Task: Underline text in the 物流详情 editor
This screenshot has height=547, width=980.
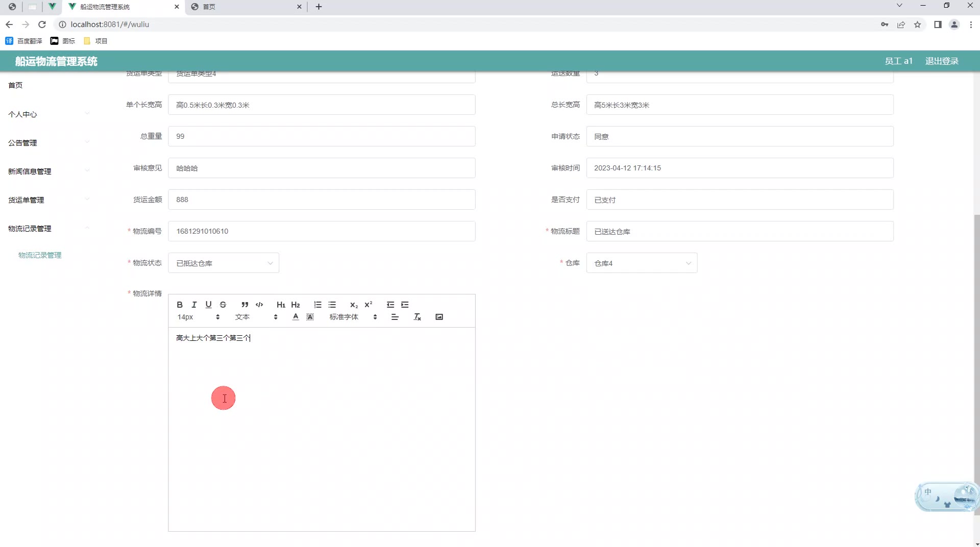Action: (208, 305)
